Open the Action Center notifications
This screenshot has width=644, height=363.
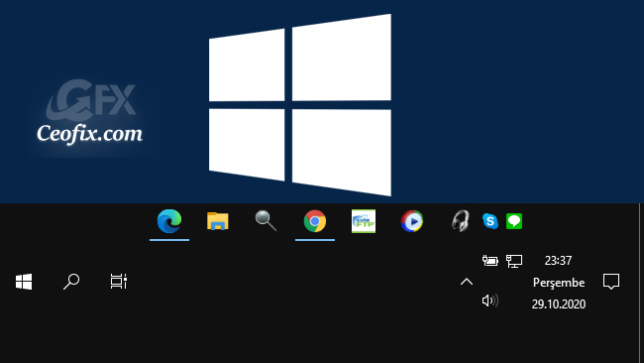pos(611,282)
